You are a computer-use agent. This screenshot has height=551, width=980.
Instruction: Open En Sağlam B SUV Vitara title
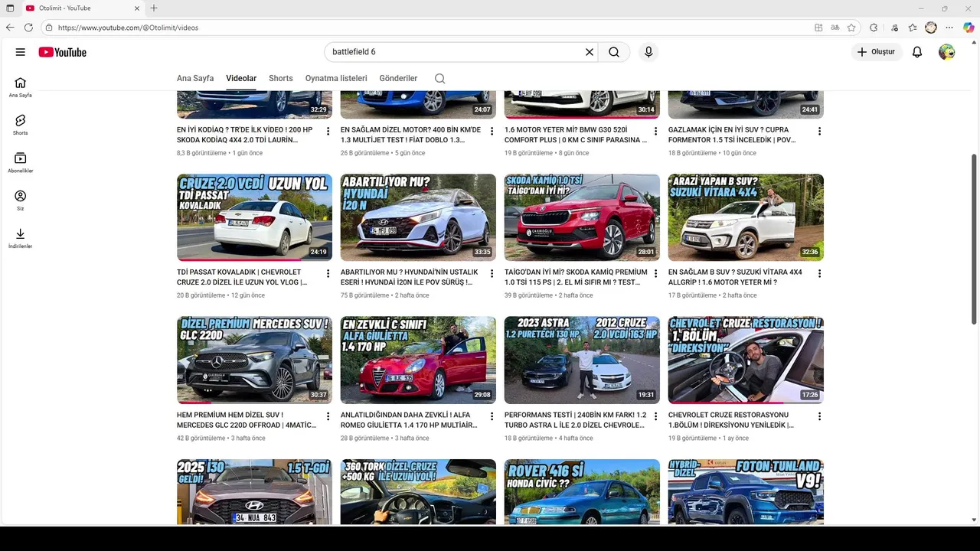pos(735,277)
